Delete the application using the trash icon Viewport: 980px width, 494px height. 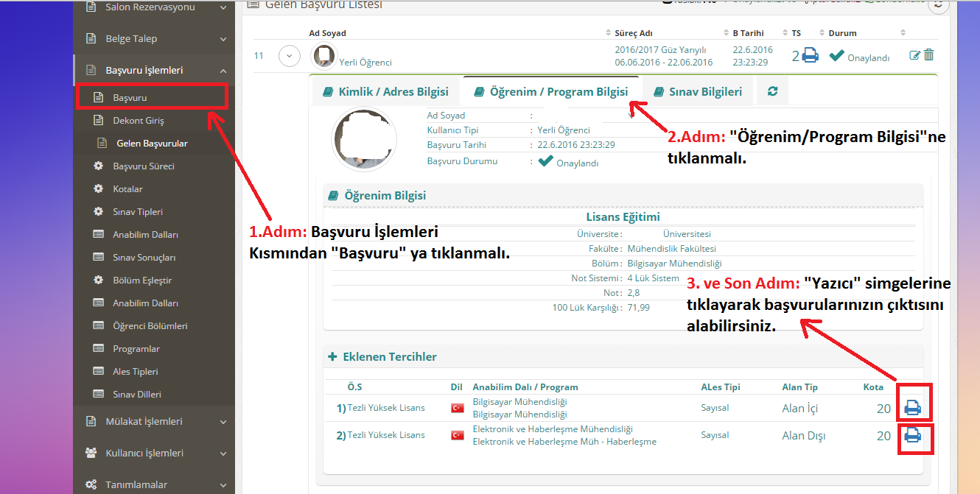(x=929, y=55)
